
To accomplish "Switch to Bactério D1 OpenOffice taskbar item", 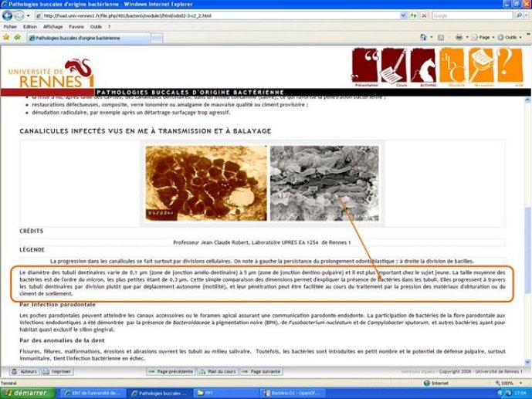I will click(x=292, y=394).
